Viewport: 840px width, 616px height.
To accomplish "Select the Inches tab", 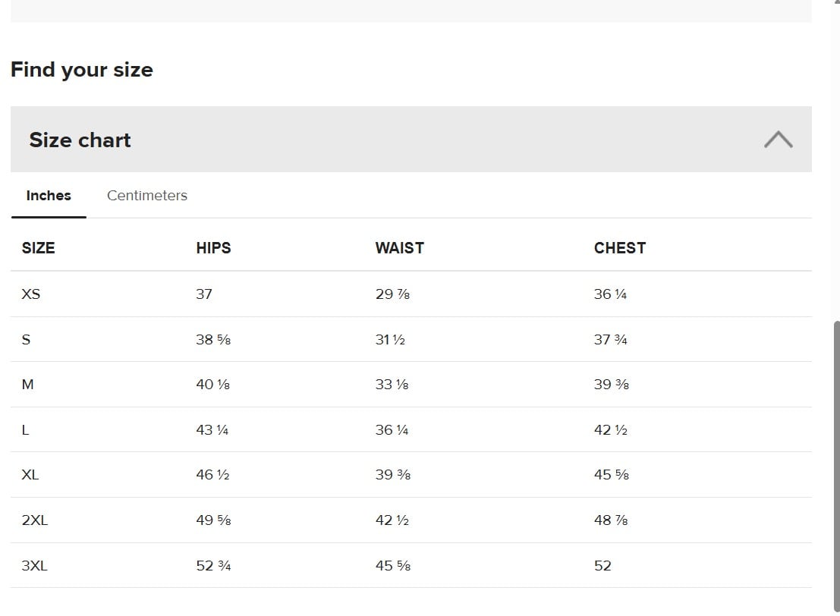I will click(x=49, y=196).
